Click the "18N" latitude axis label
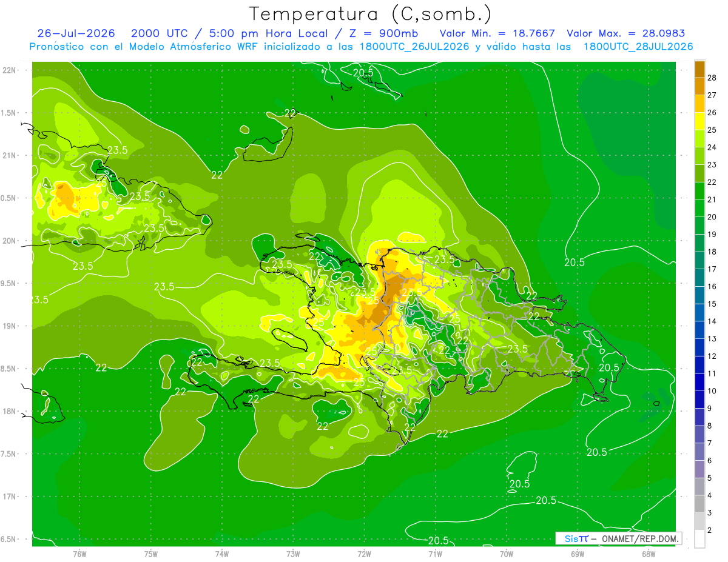The width and height of the screenshot is (728, 562). [10, 411]
